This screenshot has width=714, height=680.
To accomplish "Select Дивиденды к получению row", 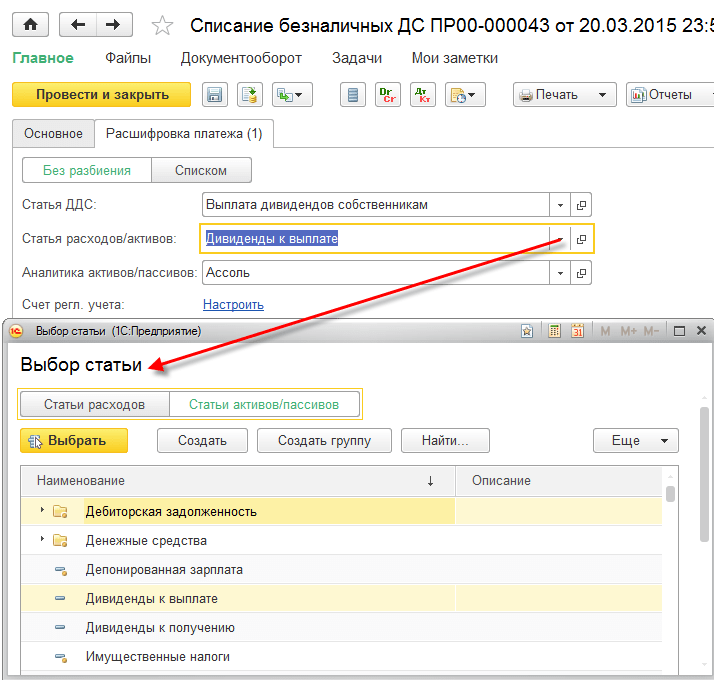I will click(x=160, y=628).
